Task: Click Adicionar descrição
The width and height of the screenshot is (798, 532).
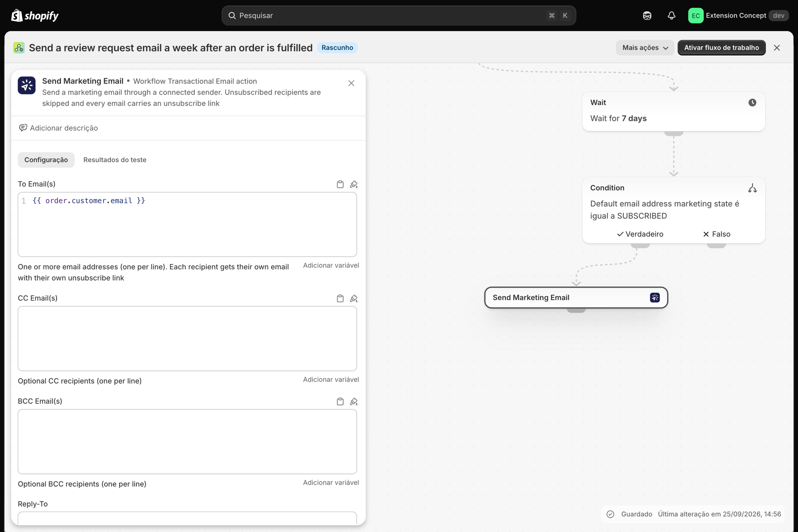Action: pyautogui.click(x=59, y=128)
